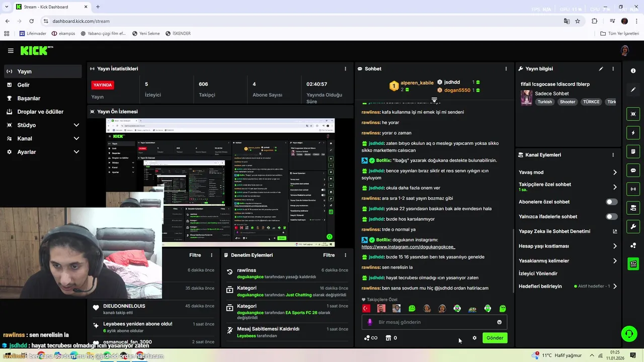Click the channel points infinity icon below the chat

tap(371, 338)
